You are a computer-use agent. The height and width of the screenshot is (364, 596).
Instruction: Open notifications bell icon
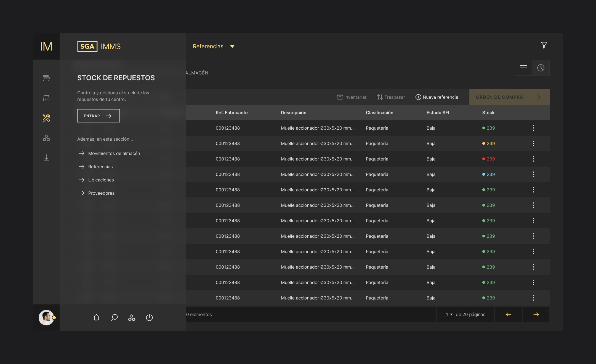pos(96,318)
